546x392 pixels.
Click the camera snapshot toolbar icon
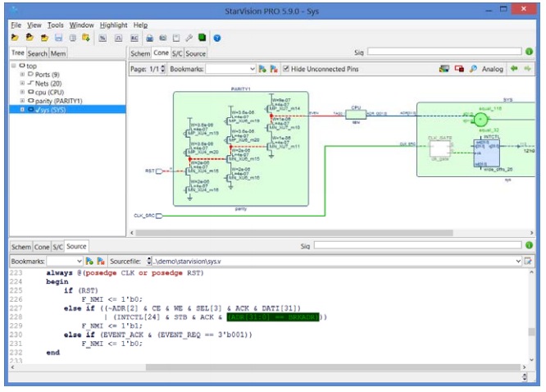tap(163, 38)
